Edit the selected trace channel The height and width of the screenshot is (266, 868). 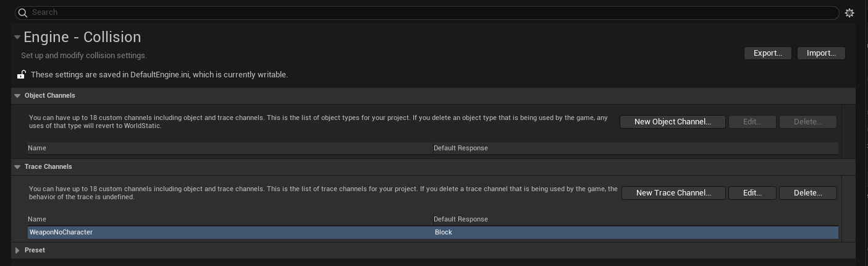click(x=752, y=193)
